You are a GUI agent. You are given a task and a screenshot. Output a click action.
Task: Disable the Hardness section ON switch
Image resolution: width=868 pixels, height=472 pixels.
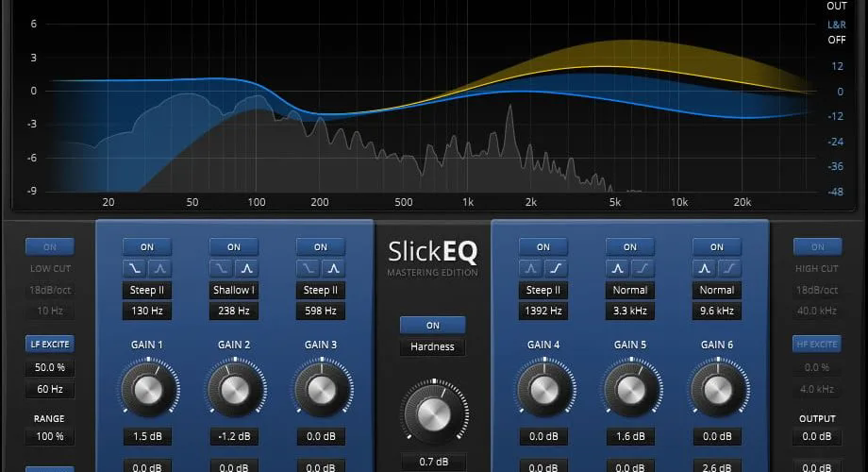[432, 325]
